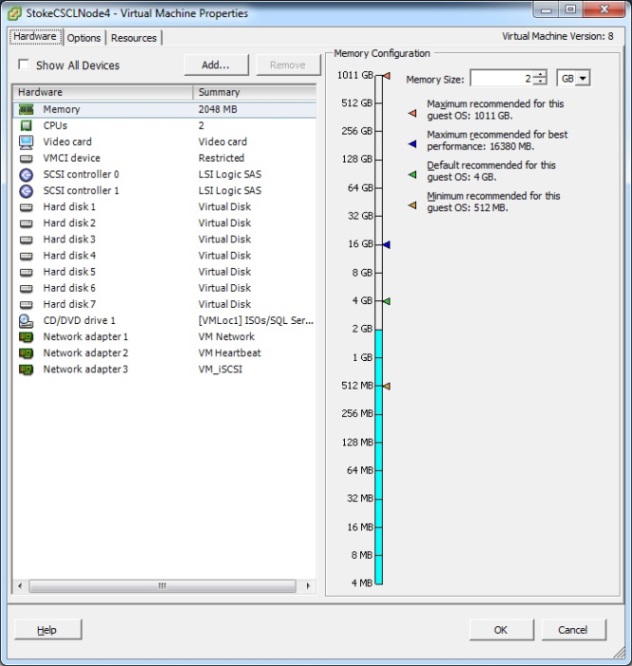
Task: Click the Summary column header
Action: coord(255,92)
